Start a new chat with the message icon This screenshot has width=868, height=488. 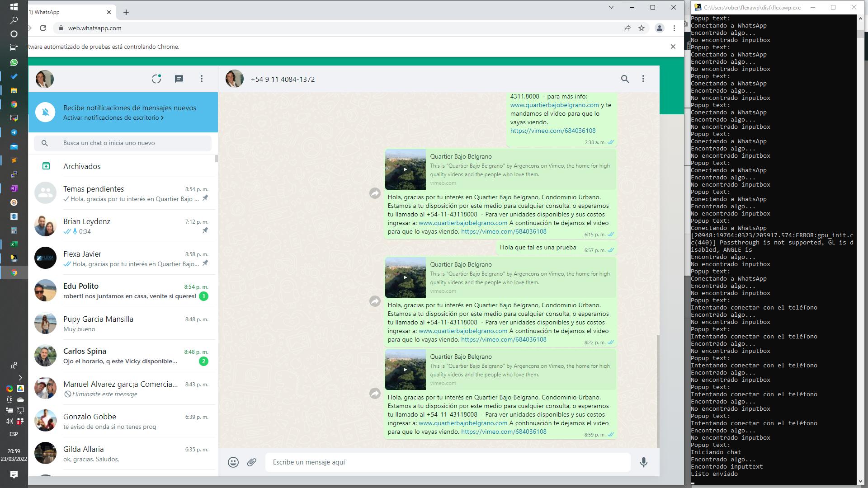click(x=179, y=79)
